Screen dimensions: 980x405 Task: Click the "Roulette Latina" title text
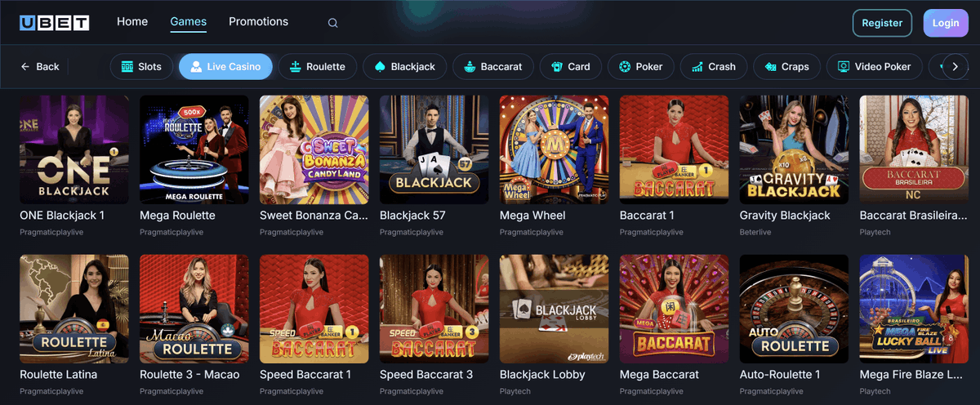point(58,375)
